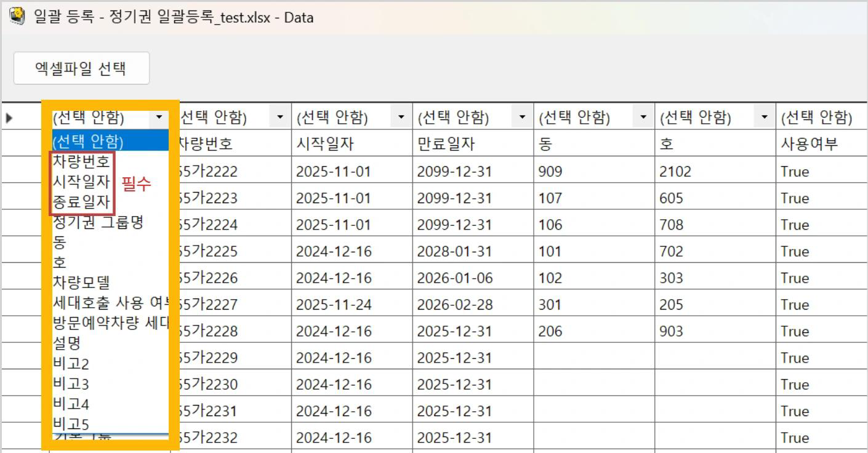Viewport: 868px width, 453px height.
Task: Click cell 2026-01-06
Action: point(473,278)
